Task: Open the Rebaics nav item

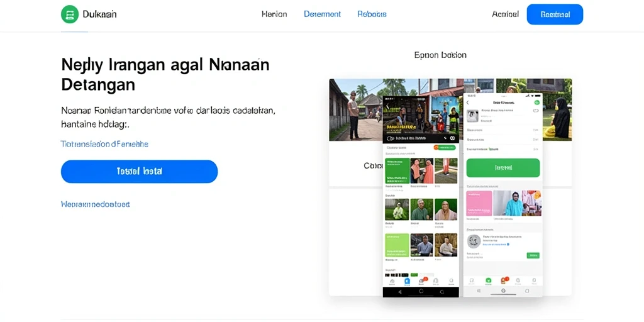Action: coord(372,14)
